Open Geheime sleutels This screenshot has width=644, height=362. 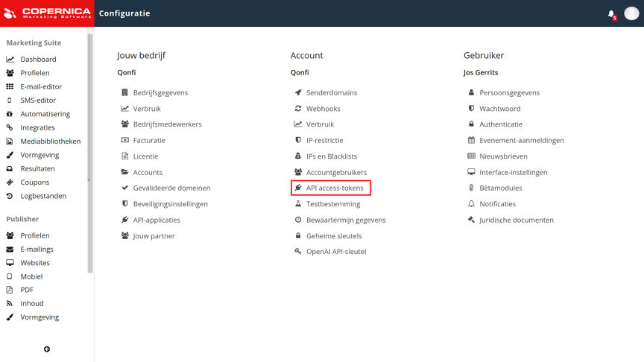[334, 236]
